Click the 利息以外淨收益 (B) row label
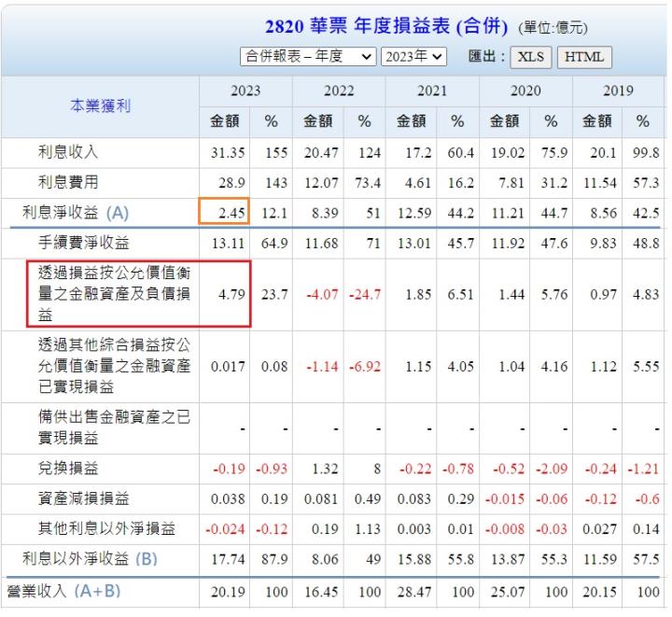Screen dimensions: 672x617 tap(90, 559)
